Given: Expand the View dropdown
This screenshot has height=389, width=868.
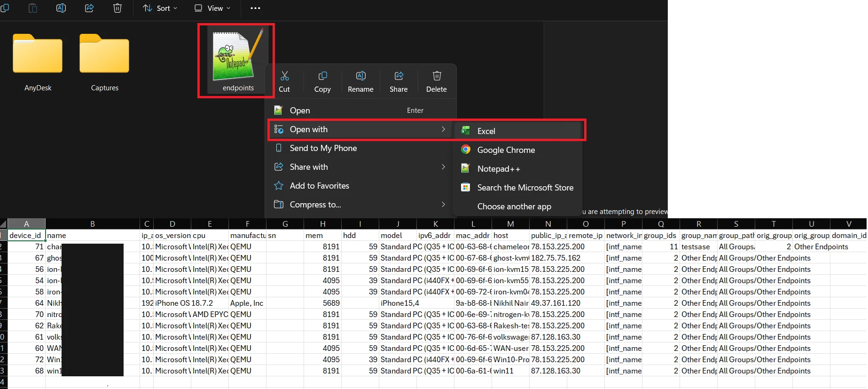Looking at the screenshot, I should [x=212, y=8].
